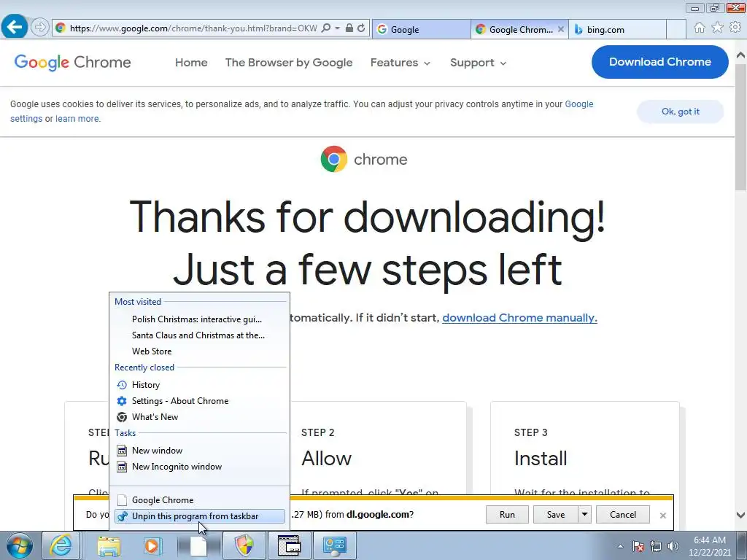Click the IE forward arrow button

(40, 27)
